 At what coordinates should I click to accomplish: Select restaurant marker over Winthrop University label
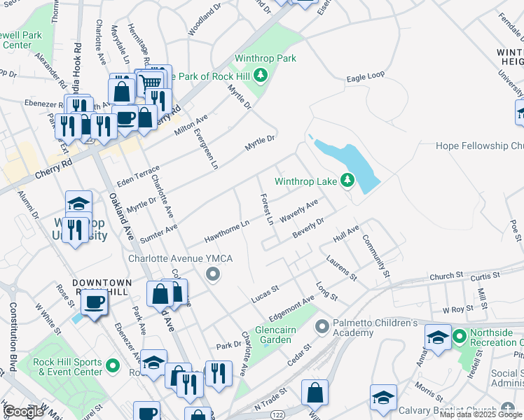tap(76, 231)
